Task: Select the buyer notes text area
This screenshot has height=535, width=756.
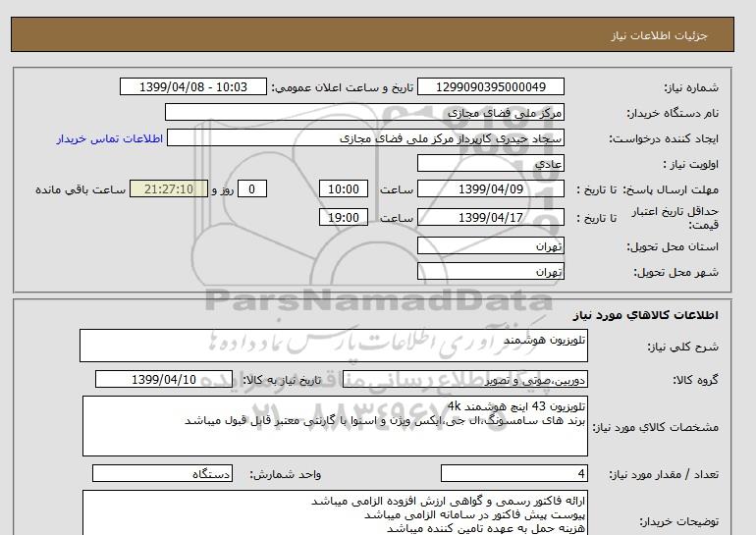Action: pos(335,512)
